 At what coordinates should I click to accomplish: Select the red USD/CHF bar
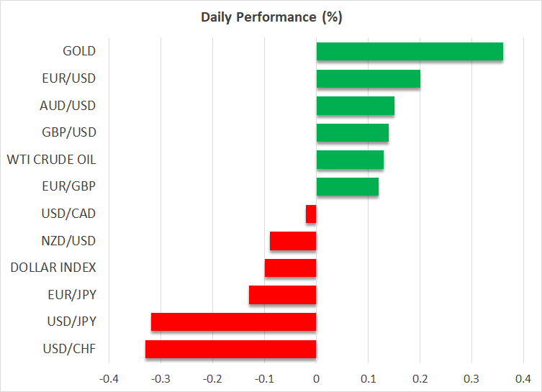[230, 349]
